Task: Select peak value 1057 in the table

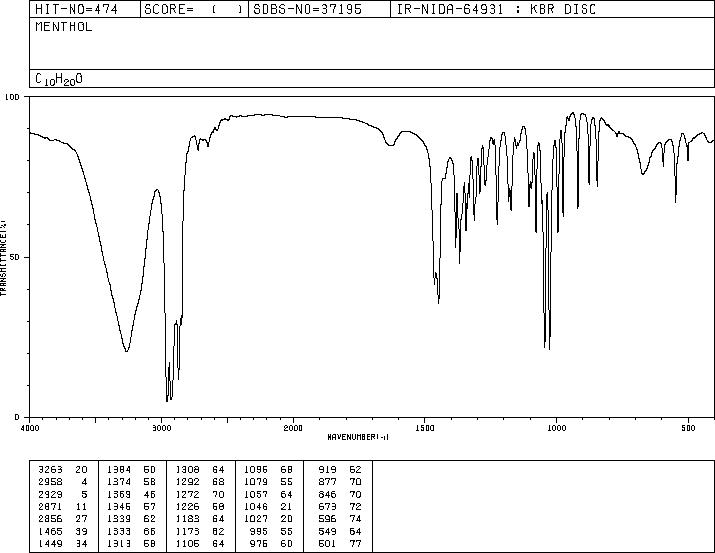Action: pos(256,494)
